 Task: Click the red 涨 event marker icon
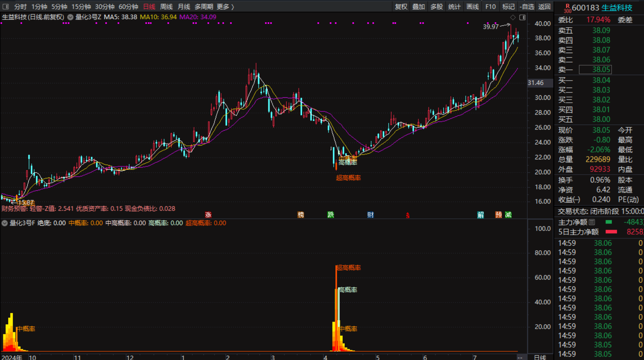(208, 215)
